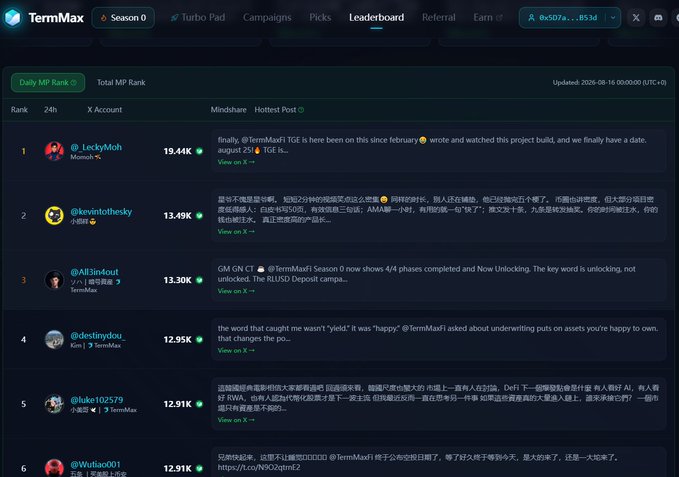Image resolution: width=679 pixels, height=477 pixels.
Task: Click green badge beside @luke102579's 12.91K
Action: click(199, 404)
